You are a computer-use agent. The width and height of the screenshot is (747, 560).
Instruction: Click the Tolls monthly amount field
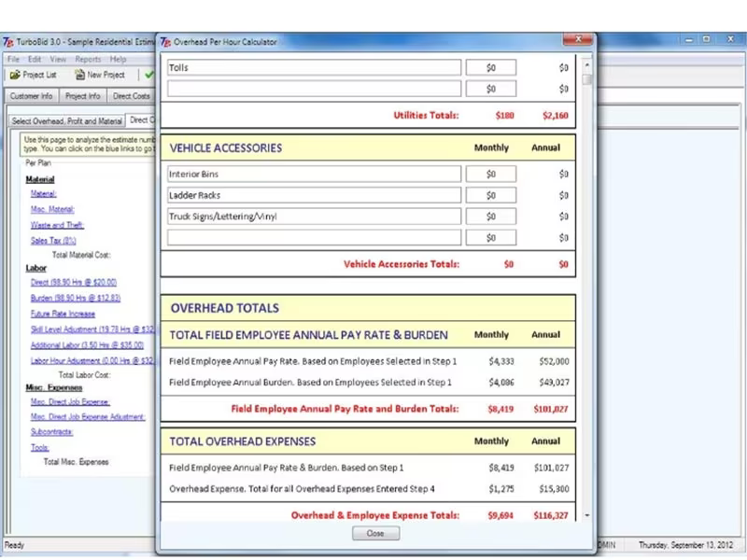[x=491, y=67]
